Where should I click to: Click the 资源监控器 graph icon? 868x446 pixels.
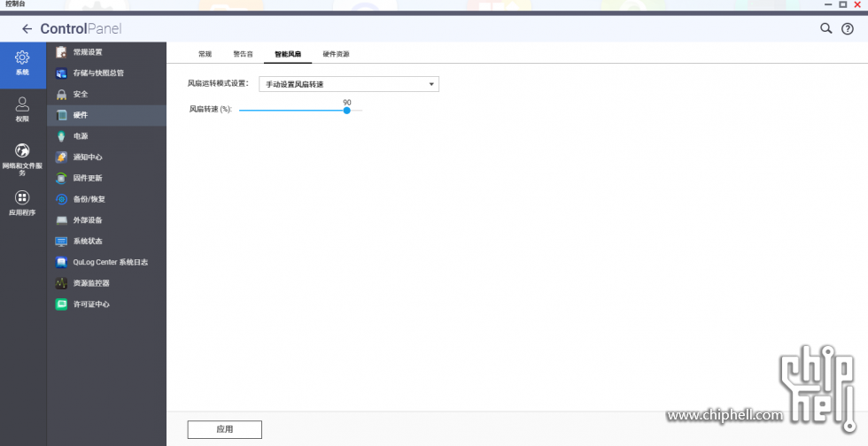(x=61, y=283)
